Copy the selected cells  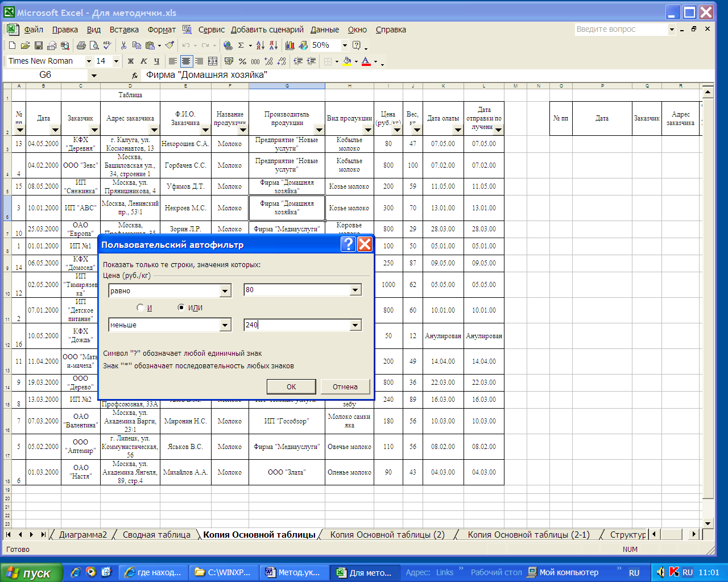136,45
